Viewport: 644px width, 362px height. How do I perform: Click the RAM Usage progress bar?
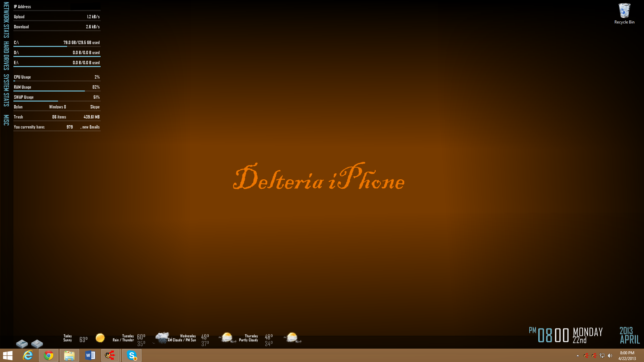[x=57, y=91]
